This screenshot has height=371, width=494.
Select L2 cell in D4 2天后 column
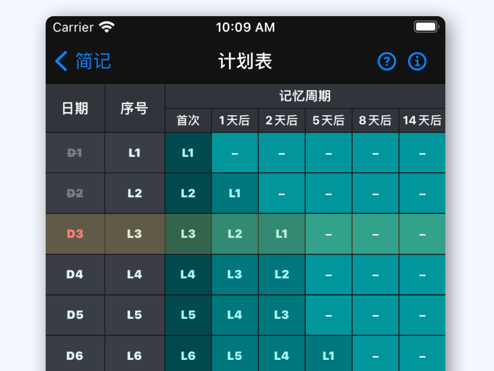coord(282,275)
